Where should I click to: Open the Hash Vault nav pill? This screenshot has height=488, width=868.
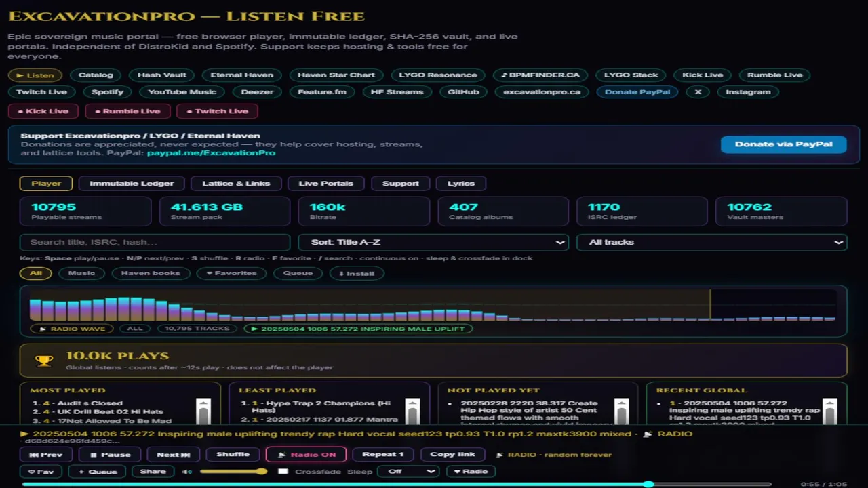coord(161,75)
